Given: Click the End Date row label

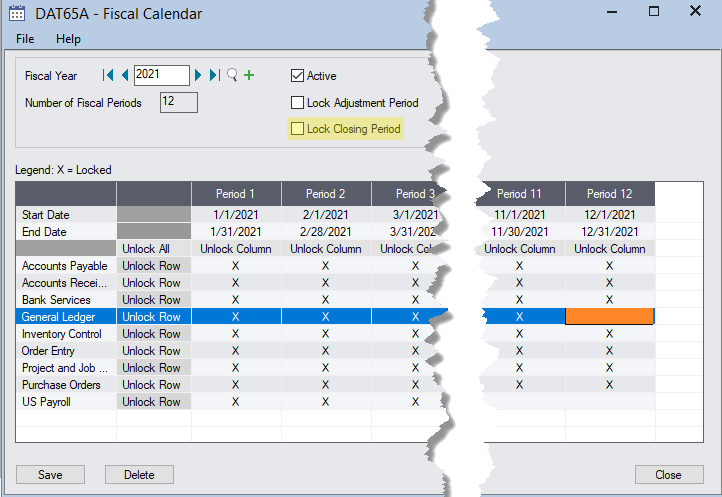Looking at the screenshot, I should (x=65, y=232).
